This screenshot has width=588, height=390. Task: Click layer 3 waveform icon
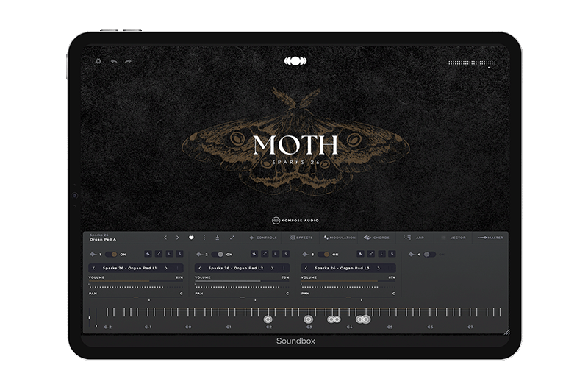click(306, 255)
